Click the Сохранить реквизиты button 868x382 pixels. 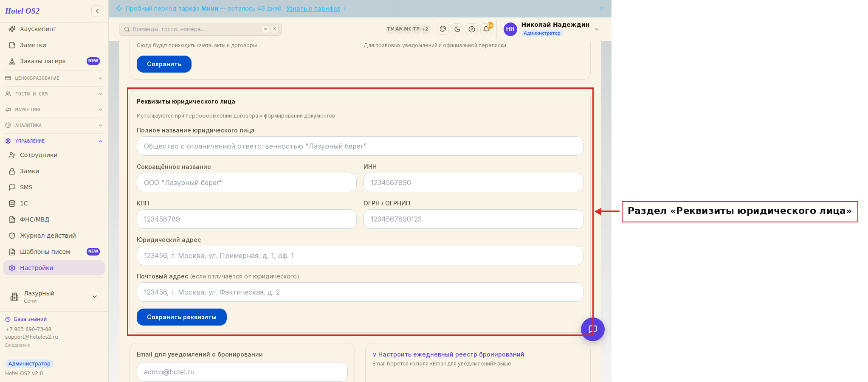click(182, 317)
